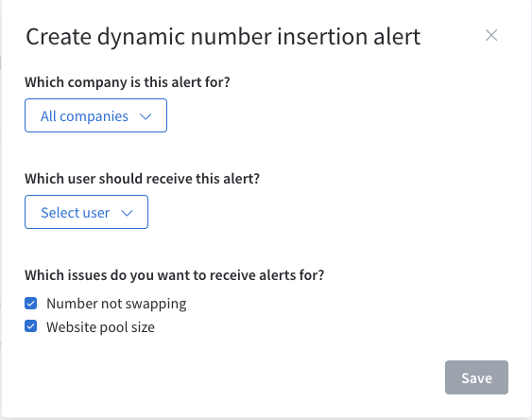
Task: Uncheck the Website pool size checkbox
Action: pos(30,326)
